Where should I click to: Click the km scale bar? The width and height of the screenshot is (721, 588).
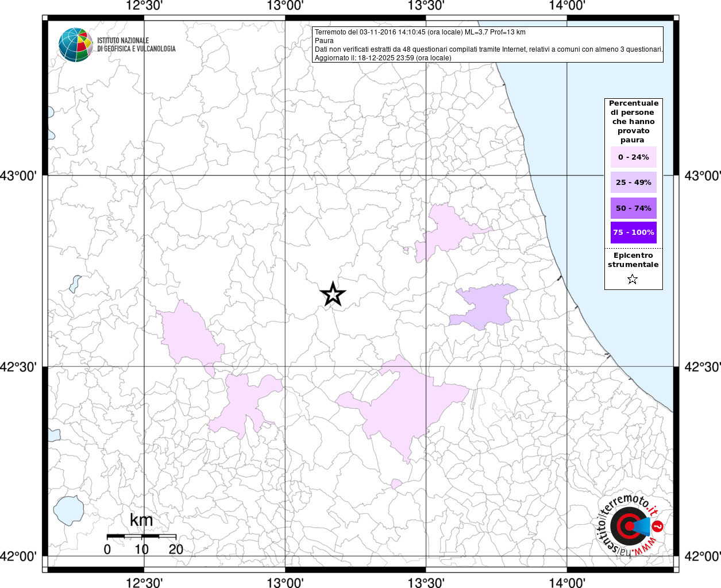click(x=141, y=536)
